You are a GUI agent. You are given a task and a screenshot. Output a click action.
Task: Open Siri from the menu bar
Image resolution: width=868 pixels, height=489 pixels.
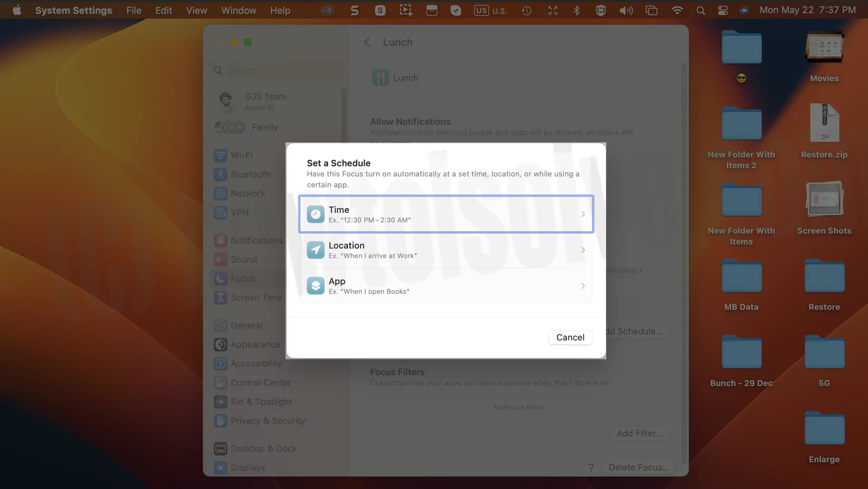[x=744, y=10]
